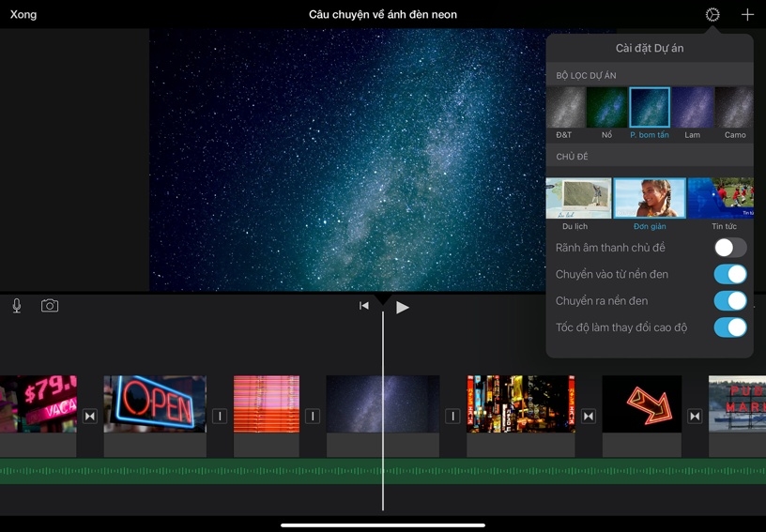
Task: Choose the "Lam" project filter
Action: pyautogui.click(x=693, y=108)
